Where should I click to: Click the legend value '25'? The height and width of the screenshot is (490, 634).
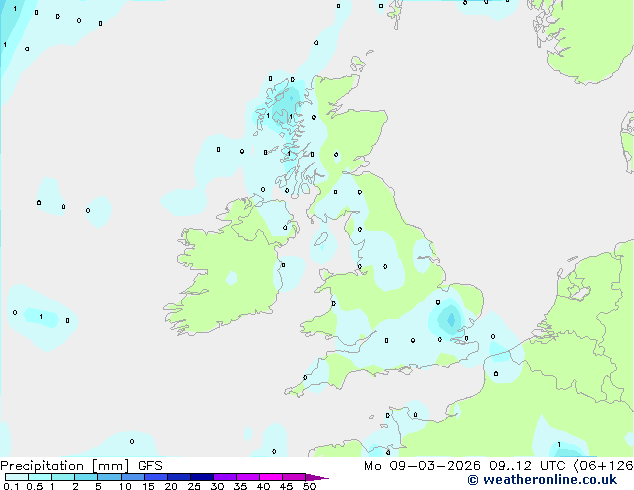click(x=194, y=486)
